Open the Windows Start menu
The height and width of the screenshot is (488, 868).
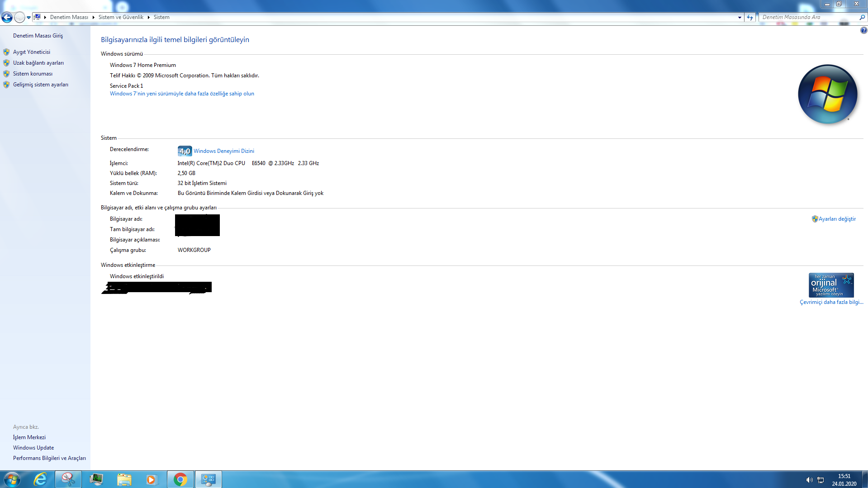click(x=12, y=479)
